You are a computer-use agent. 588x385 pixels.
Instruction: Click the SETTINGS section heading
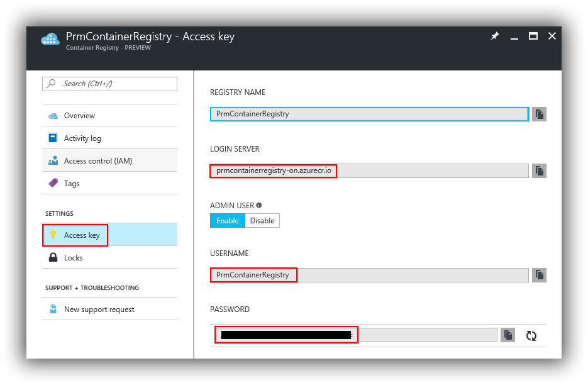(59, 213)
